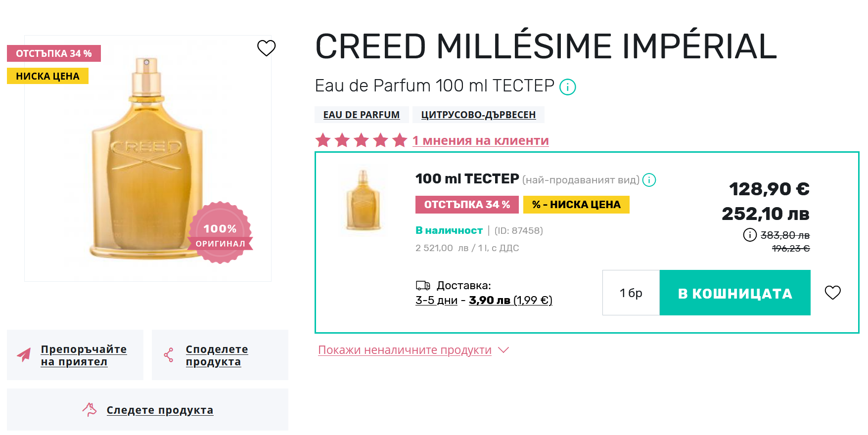868x435 pixels.
Task: Open the EAU DE PARFUM tag
Action: click(x=361, y=115)
